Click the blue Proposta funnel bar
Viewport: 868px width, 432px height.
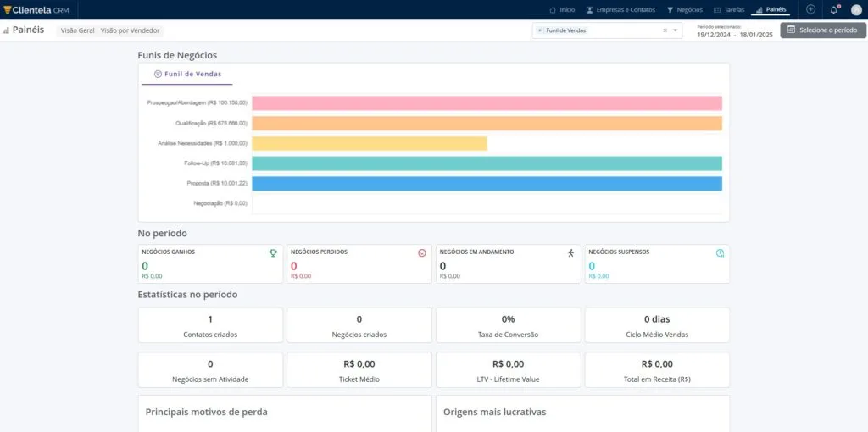coord(487,184)
